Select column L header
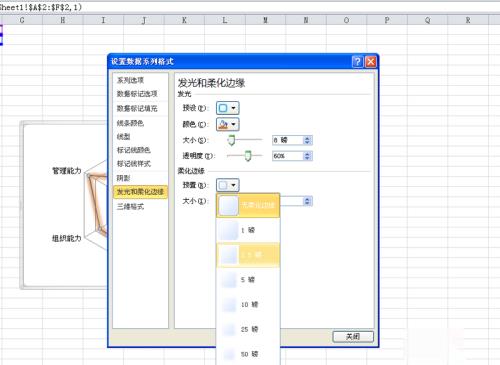 click(225, 20)
